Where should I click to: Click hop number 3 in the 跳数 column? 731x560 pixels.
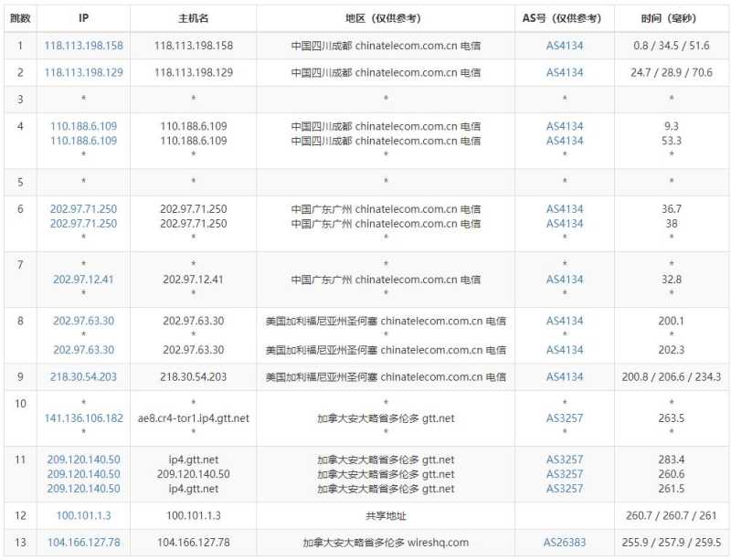tap(20, 100)
